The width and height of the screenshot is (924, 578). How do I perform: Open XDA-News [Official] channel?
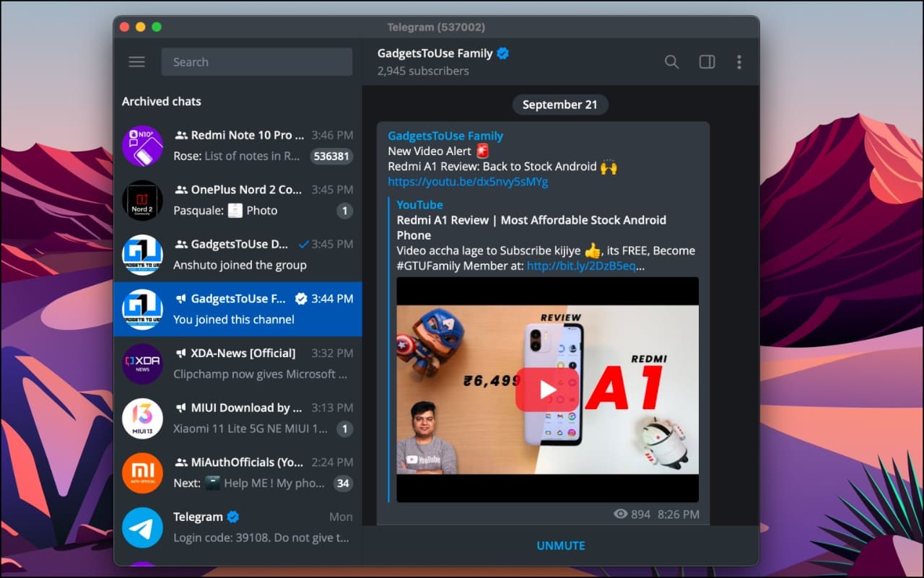(237, 364)
